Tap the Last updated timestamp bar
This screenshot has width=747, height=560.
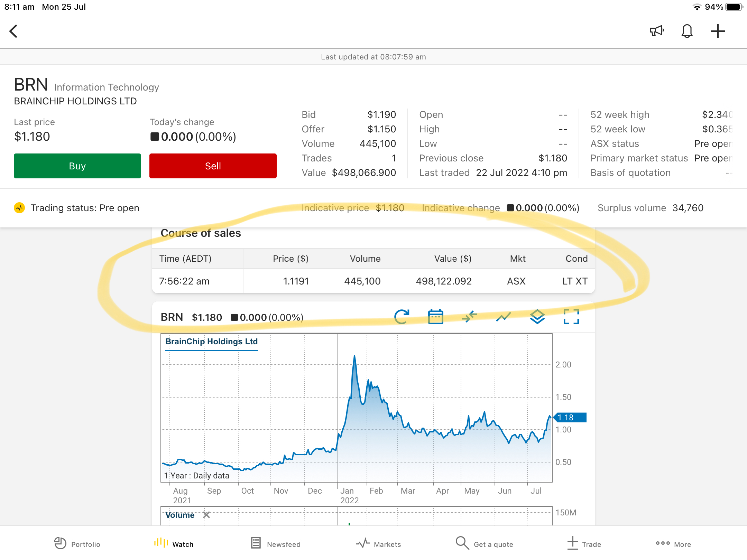(373, 57)
